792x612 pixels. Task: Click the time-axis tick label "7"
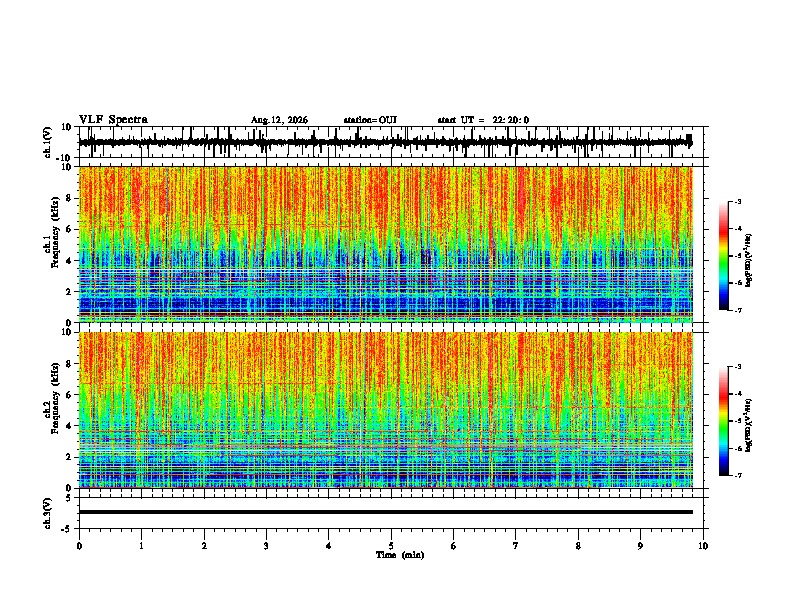point(516,546)
